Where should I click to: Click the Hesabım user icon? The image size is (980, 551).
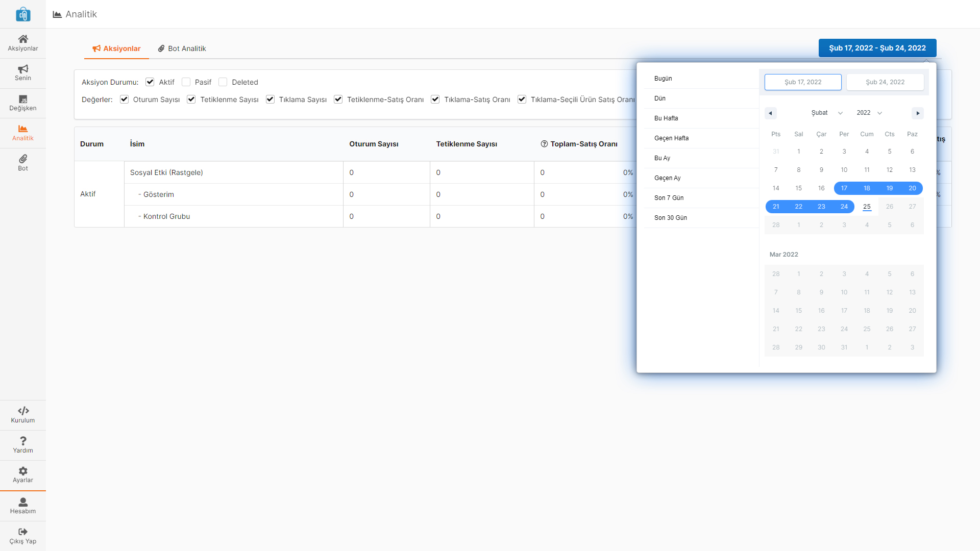point(23,502)
